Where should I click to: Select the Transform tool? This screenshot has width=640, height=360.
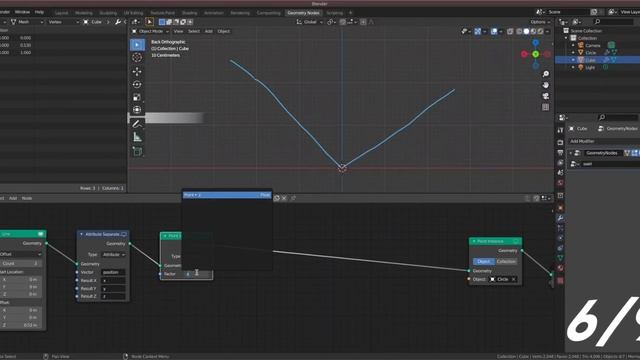(x=137, y=110)
